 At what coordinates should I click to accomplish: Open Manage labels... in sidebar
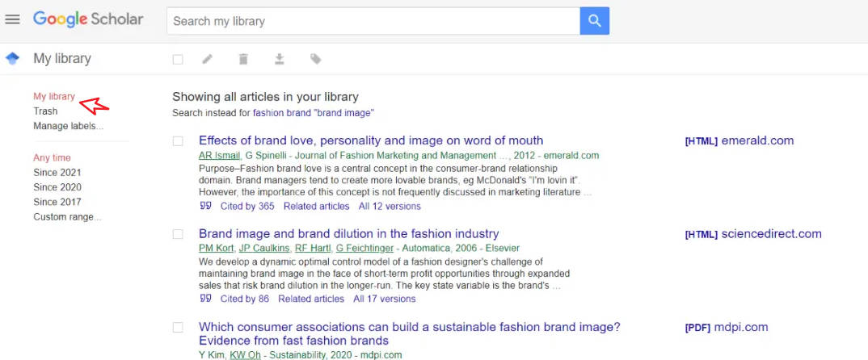pyautogui.click(x=68, y=126)
